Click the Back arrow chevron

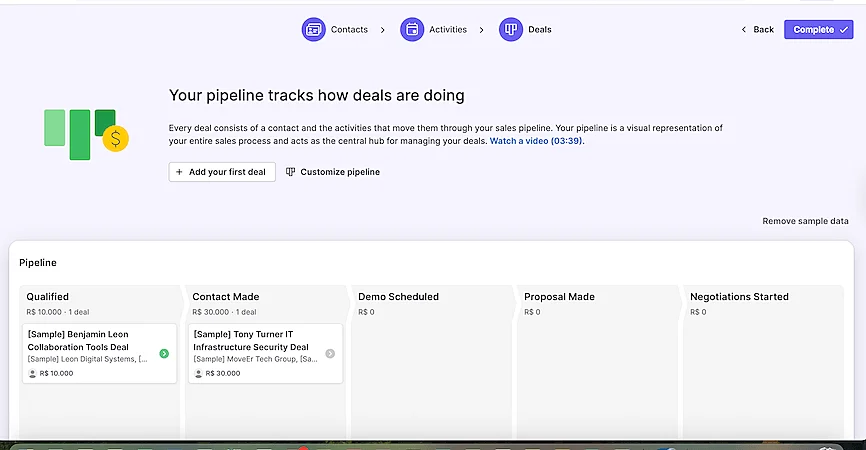743,30
